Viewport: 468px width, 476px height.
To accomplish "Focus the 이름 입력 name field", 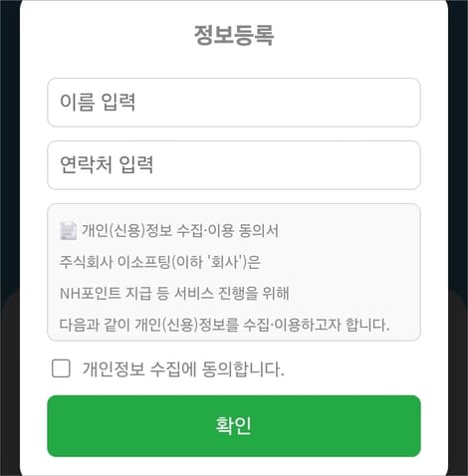I will (x=234, y=103).
